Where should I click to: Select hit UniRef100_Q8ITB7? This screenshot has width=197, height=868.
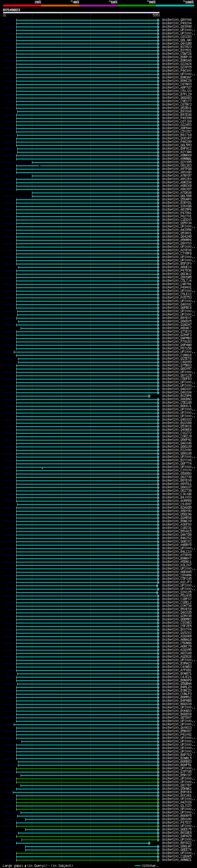(176, 785)
